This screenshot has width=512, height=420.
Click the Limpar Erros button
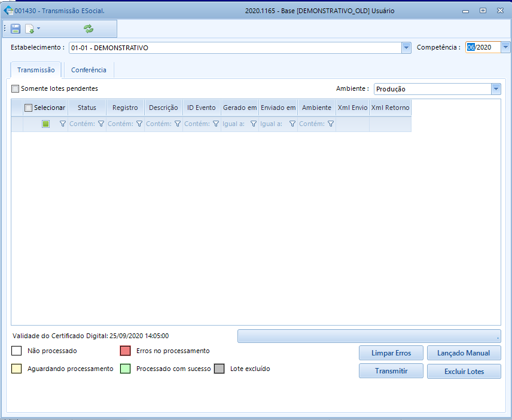pyautogui.click(x=391, y=353)
